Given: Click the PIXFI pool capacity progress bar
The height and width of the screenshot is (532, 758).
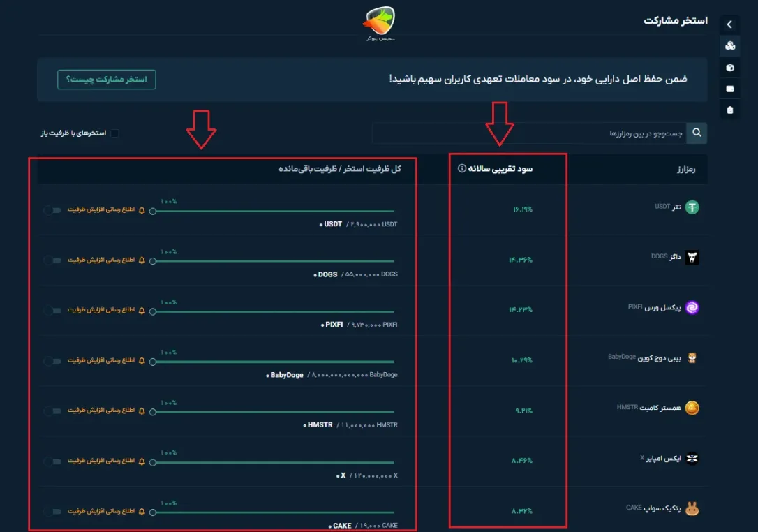Looking at the screenshot, I should point(272,311).
